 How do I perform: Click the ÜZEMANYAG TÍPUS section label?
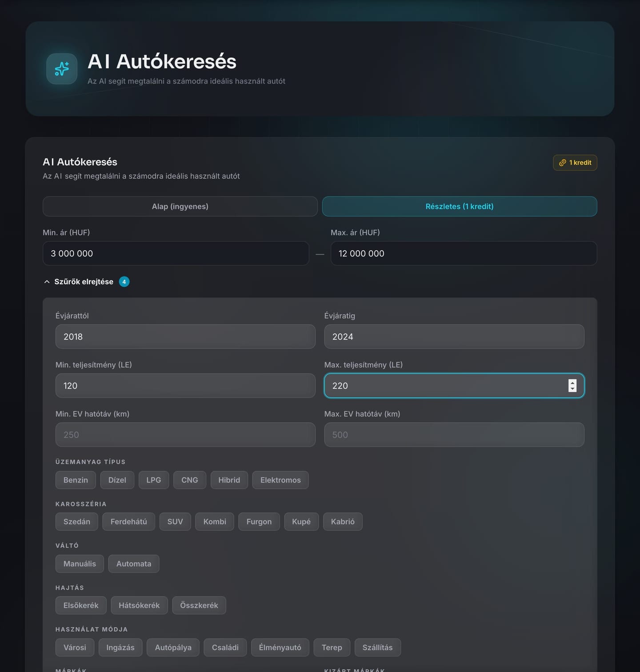point(91,462)
